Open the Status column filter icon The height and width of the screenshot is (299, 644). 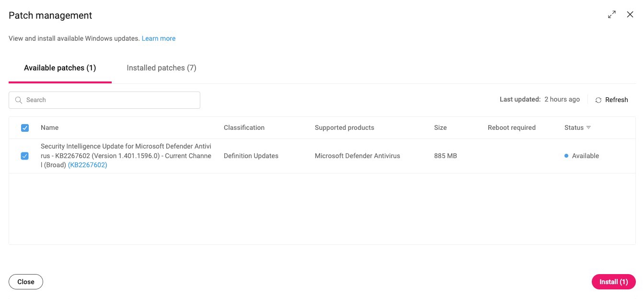588,127
